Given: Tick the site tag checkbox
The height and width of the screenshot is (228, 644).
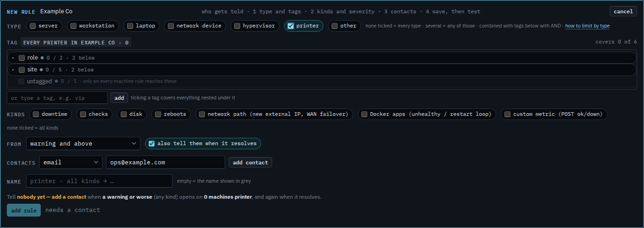Looking at the screenshot, I should [x=21, y=70].
